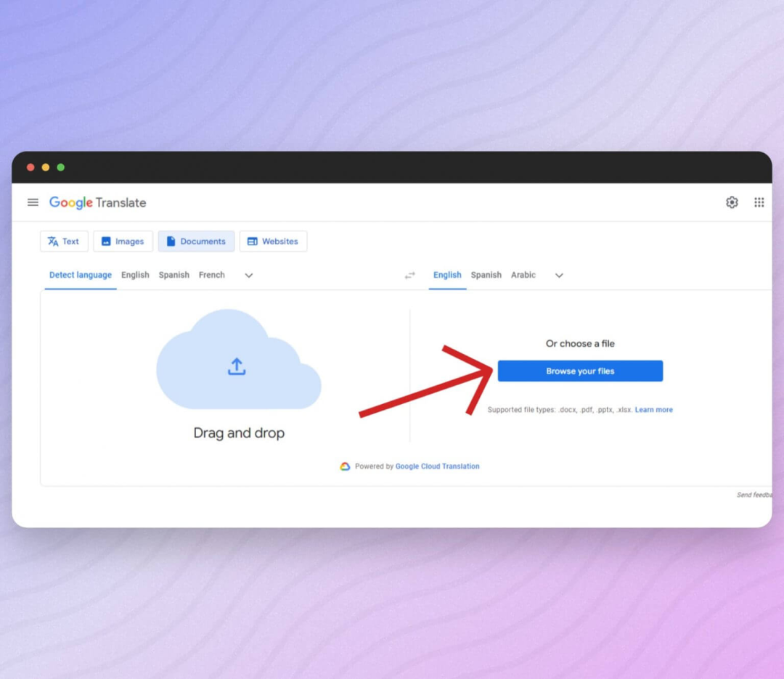Choose French as source language
The width and height of the screenshot is (784, 679).
(x=211, y=275)
